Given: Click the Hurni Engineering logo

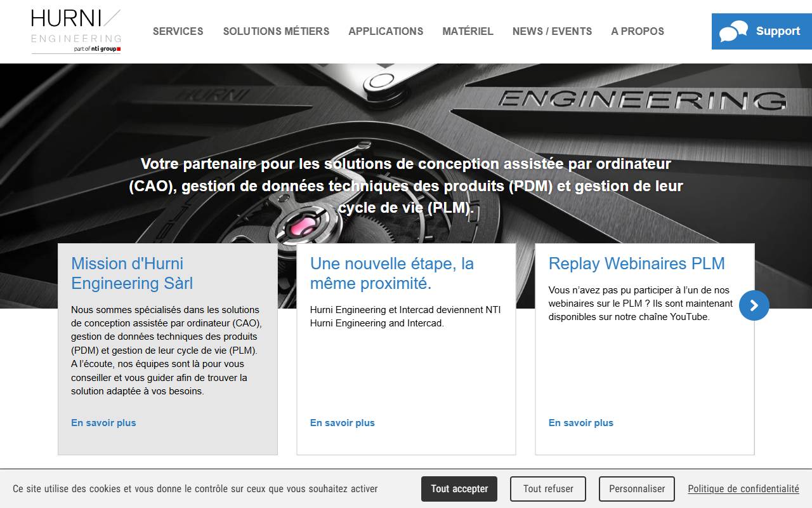Looking at the screenshot, I should 76,31.
